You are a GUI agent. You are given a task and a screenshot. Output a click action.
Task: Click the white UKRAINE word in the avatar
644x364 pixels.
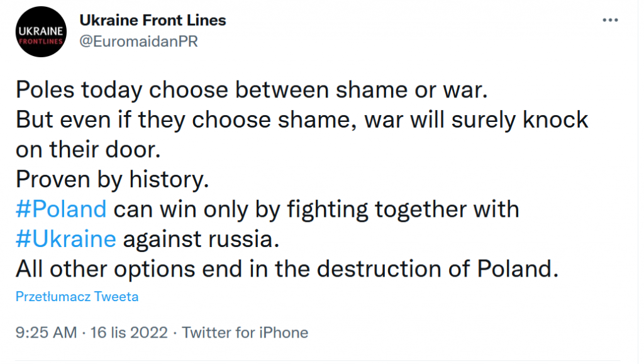[x=39, y=29]
